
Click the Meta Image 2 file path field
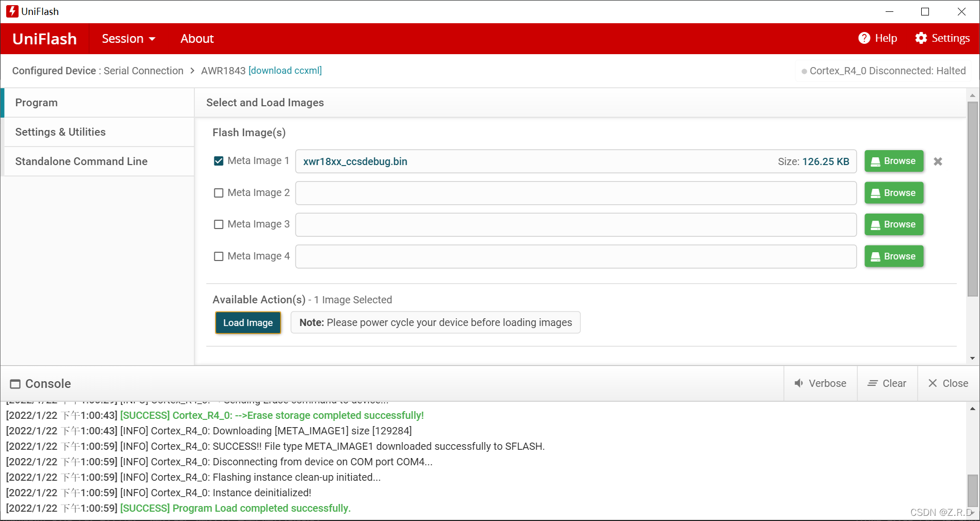click(x=576, y=193)
